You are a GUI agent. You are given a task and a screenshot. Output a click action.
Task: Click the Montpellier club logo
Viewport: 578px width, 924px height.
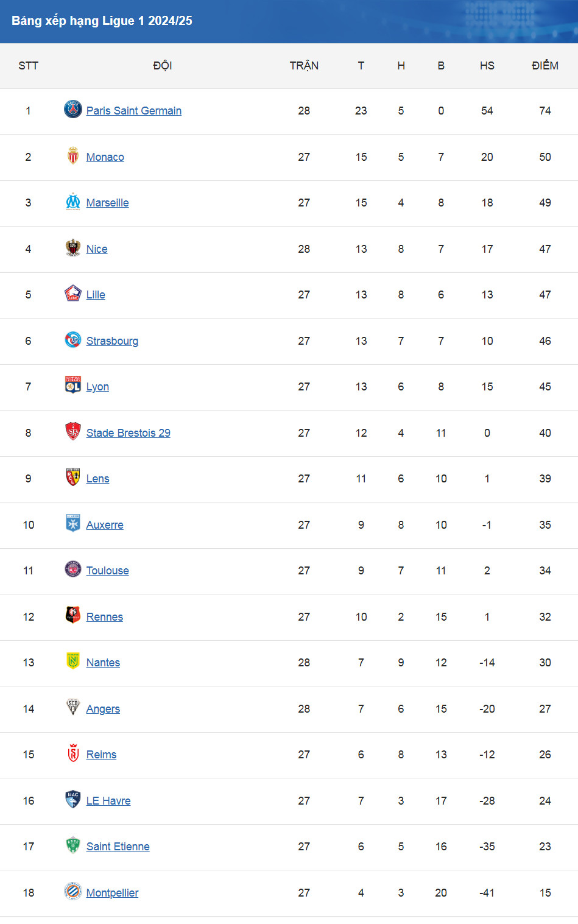pos(73,892)
